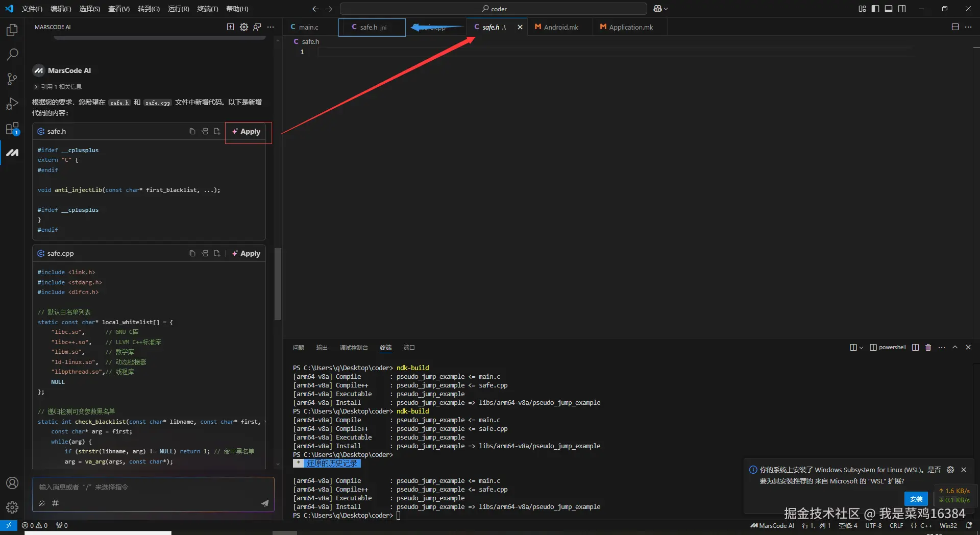980x535 pixels.
Task: Click the magic wand icon in chat input
Action: [x=42, y=503]
